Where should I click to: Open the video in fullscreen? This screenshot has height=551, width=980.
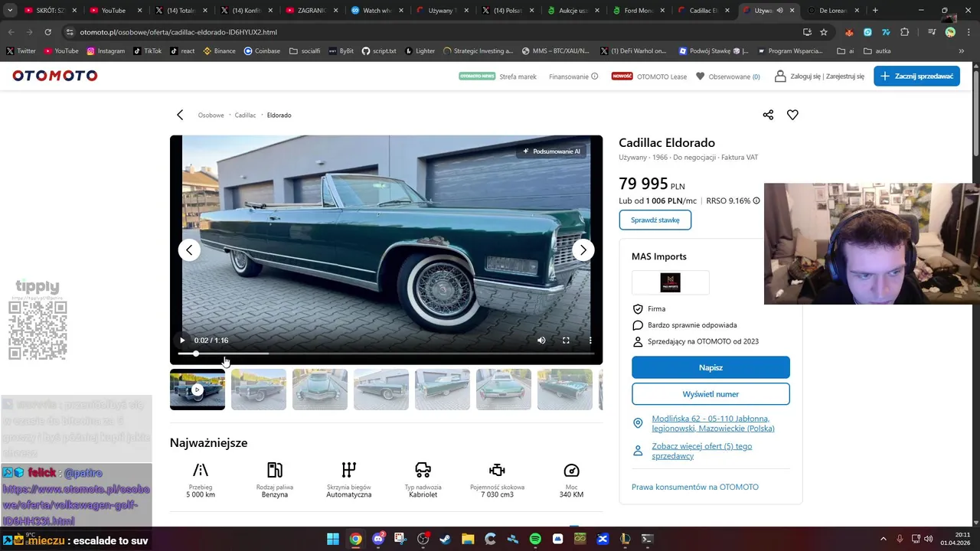tap(566, 341)
